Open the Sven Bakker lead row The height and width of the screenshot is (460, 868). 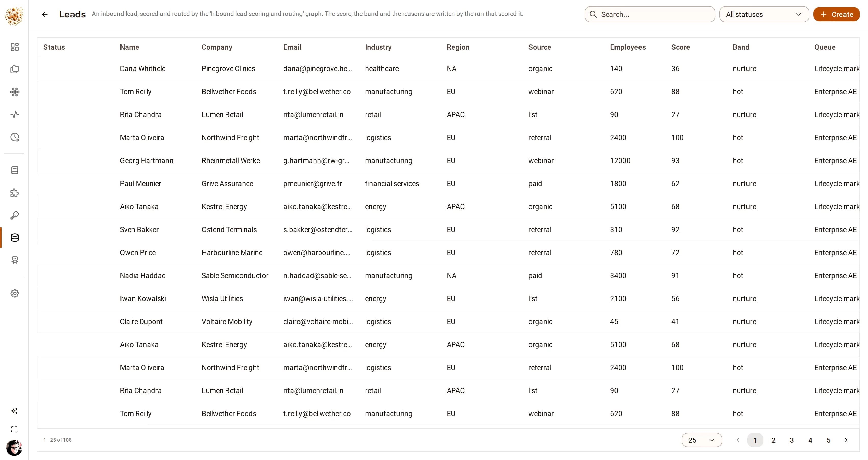[x=448, y=230]
